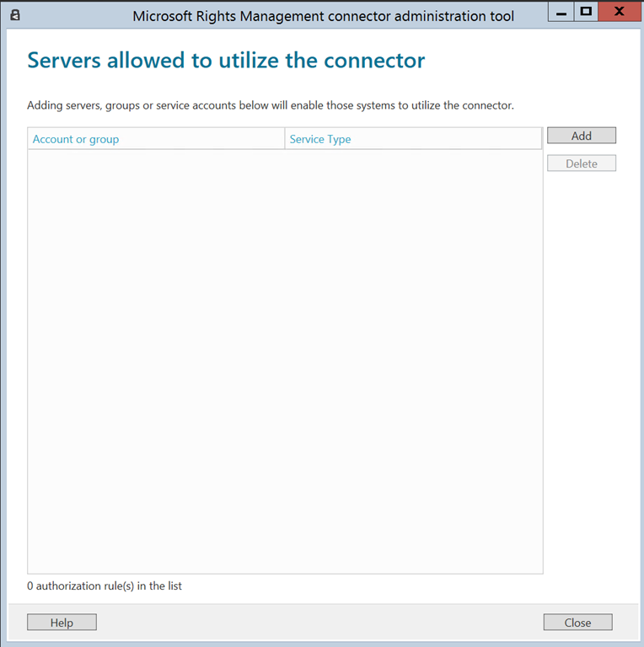Minimize the connector administration window
The width and height of the screenshot is (644, 647).
(561, 12)
